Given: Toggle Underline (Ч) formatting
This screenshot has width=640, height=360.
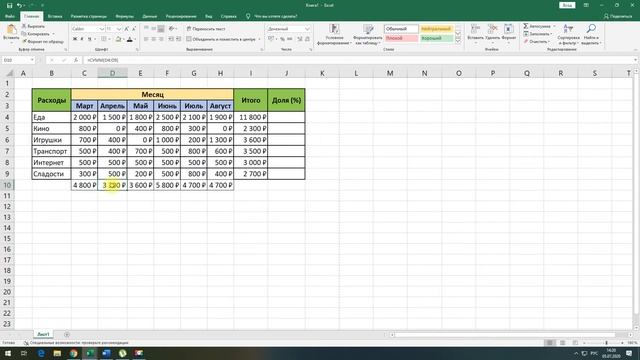Looking at the screenshot, I should pyautogui.click(x=89, y=39).
